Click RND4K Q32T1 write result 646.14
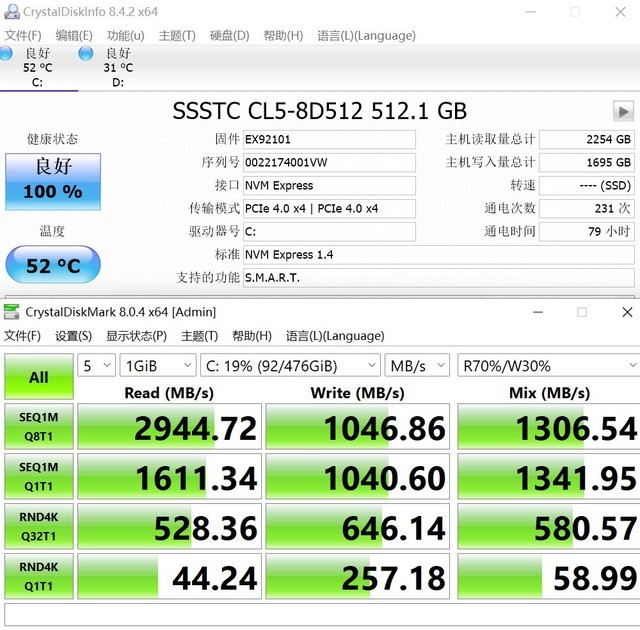The height and width of the screenshot is (630, 640). click(358, 527)
